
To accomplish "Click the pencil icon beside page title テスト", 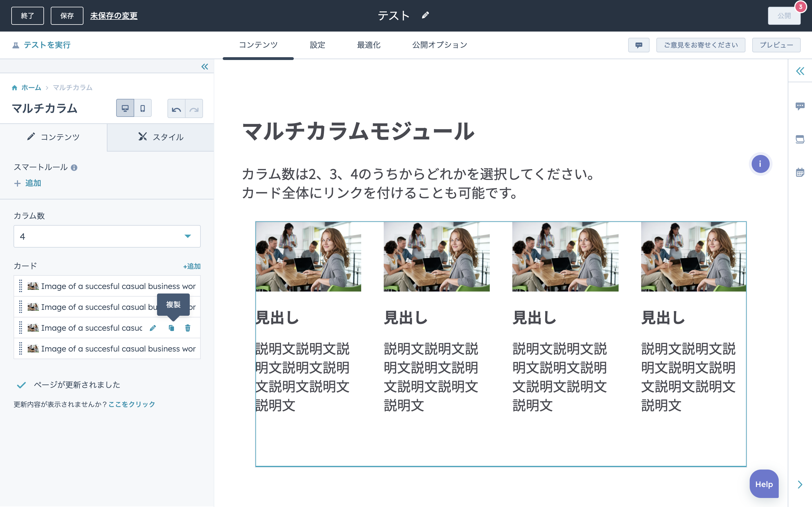I will [x=425, y=15].
